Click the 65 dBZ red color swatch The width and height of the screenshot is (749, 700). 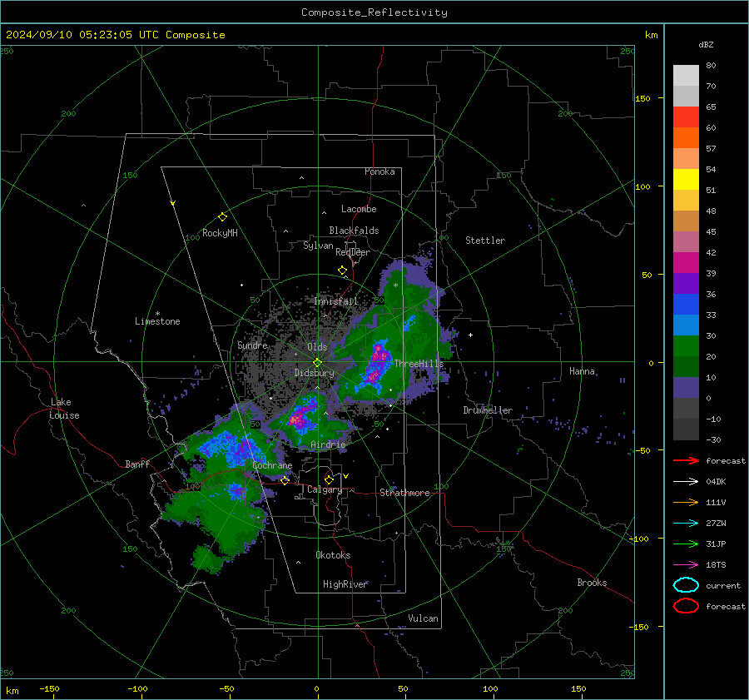686,117
